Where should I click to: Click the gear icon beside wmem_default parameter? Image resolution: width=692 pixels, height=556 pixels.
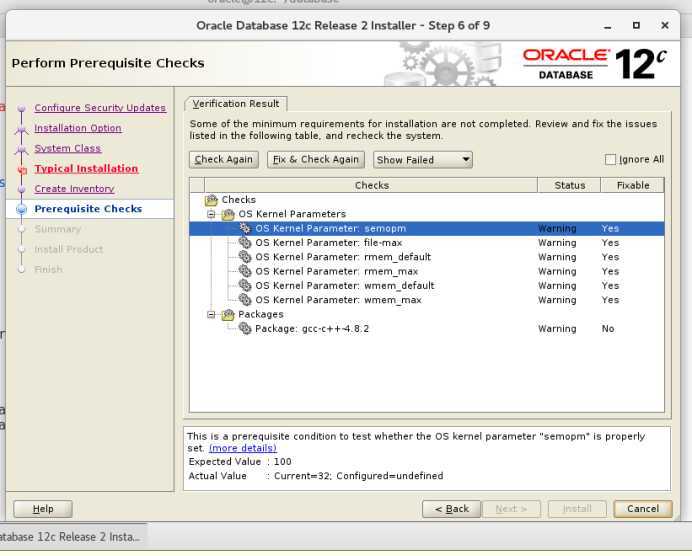(245, 285)
